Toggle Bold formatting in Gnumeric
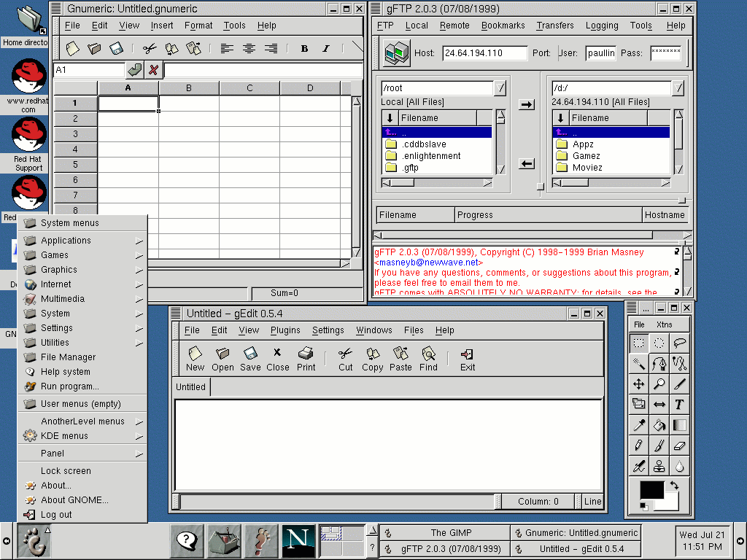Screen dimensions: 747x560 pyautogui.click(x=304, y=49)
